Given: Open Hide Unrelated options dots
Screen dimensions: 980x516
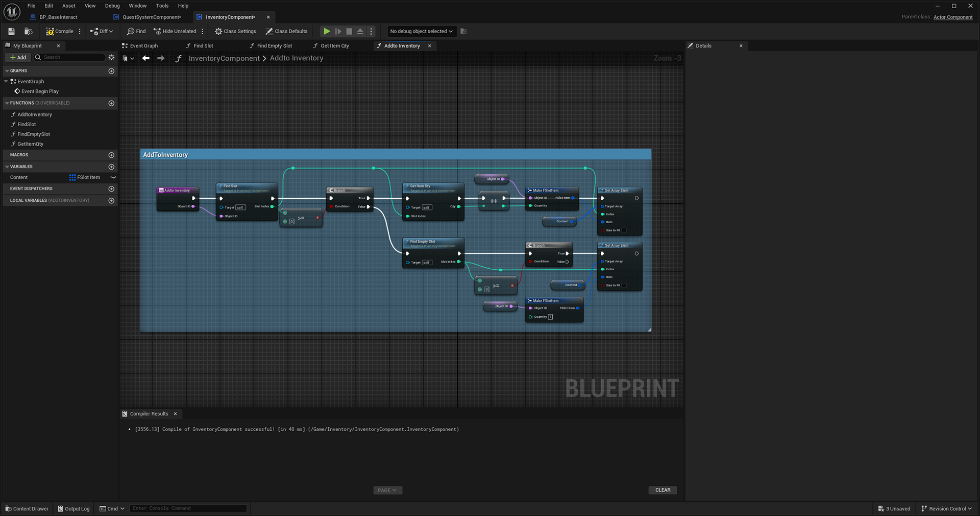Looking at the screenshot, I should pyautogui.click(x=203, y=31).
